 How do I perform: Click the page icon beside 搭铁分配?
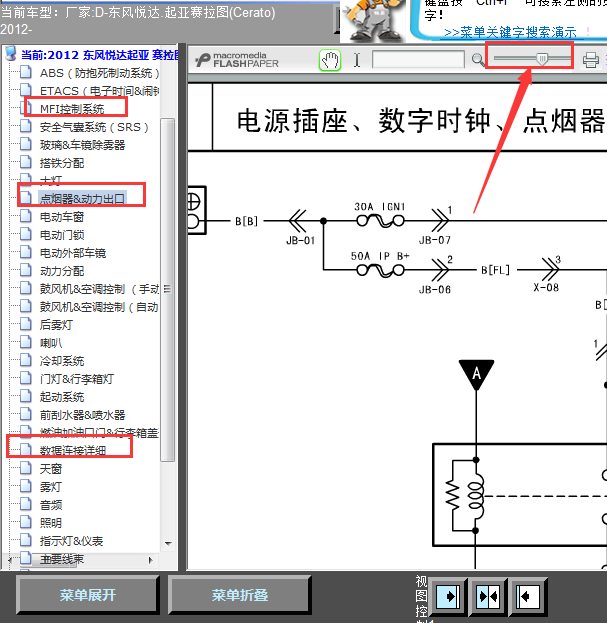coord(26,162)
